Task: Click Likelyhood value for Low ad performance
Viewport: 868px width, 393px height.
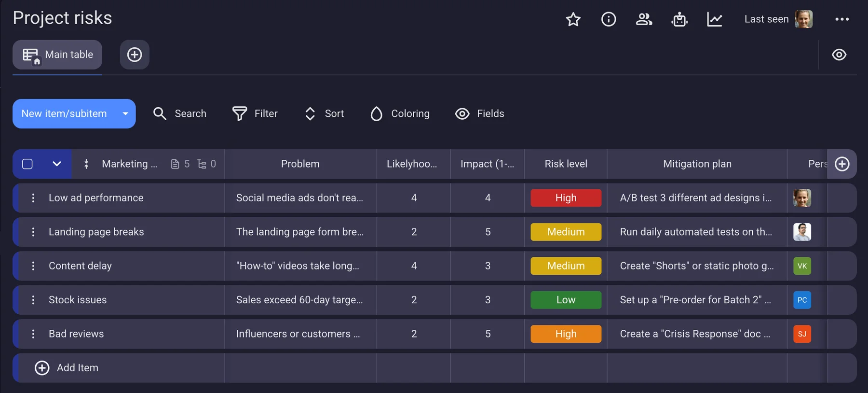Action: click(x=414, y=198)
